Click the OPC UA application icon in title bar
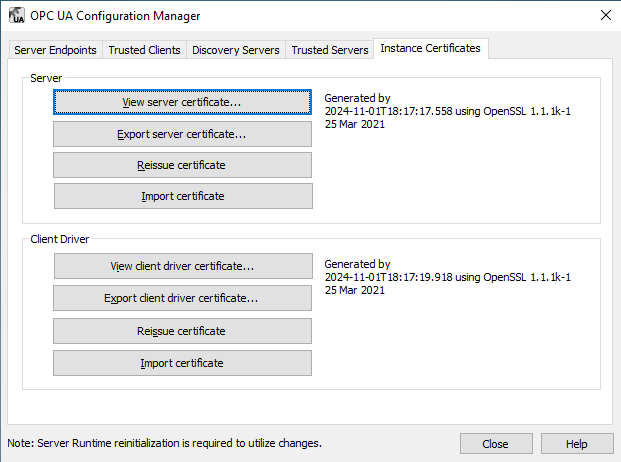Image resolution: width=621 pixels, height=462 pixels. point(15,15)
